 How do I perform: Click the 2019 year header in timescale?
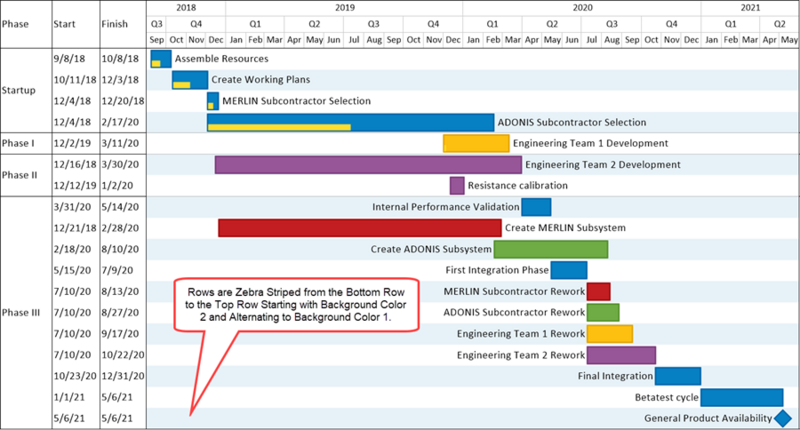345,8
